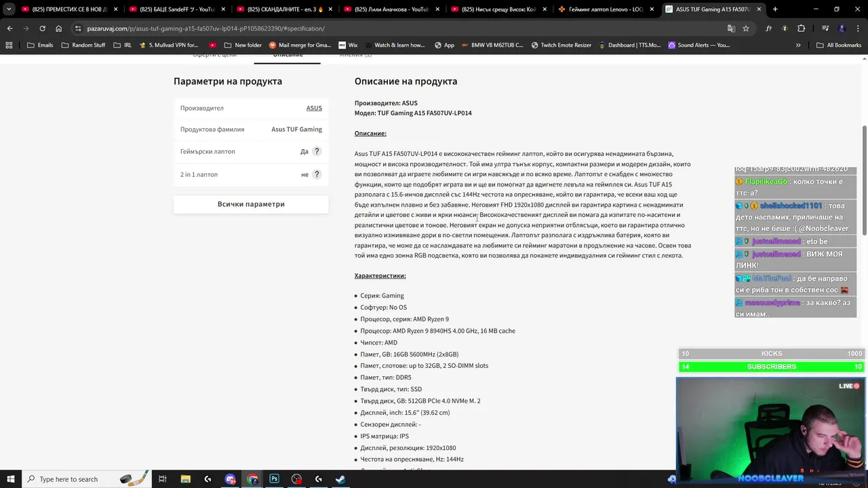Open Photoshop from the taskbar
Screen dimensions: 868x488
click(274, 479)
